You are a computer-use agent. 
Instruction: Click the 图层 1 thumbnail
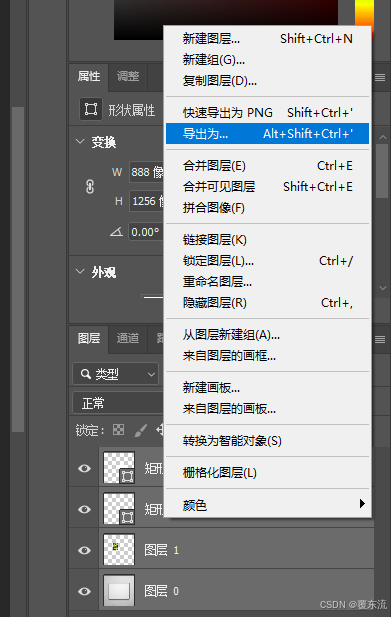pos(119,549)
